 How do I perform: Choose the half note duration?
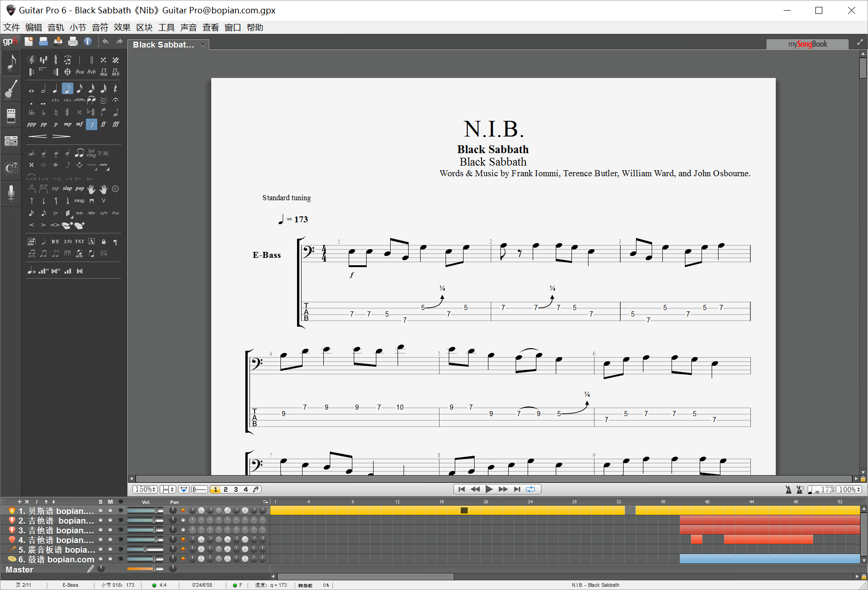pos(43,89)
